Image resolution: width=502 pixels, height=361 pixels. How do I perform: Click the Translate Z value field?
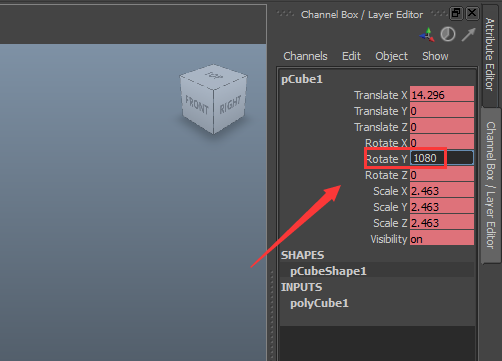coord(442,126)
